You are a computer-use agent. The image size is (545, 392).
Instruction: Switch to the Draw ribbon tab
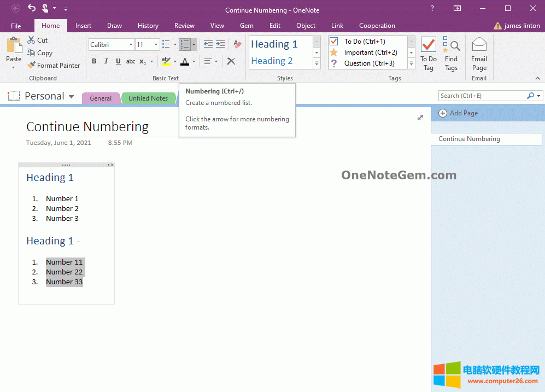(x=114, y=25)
